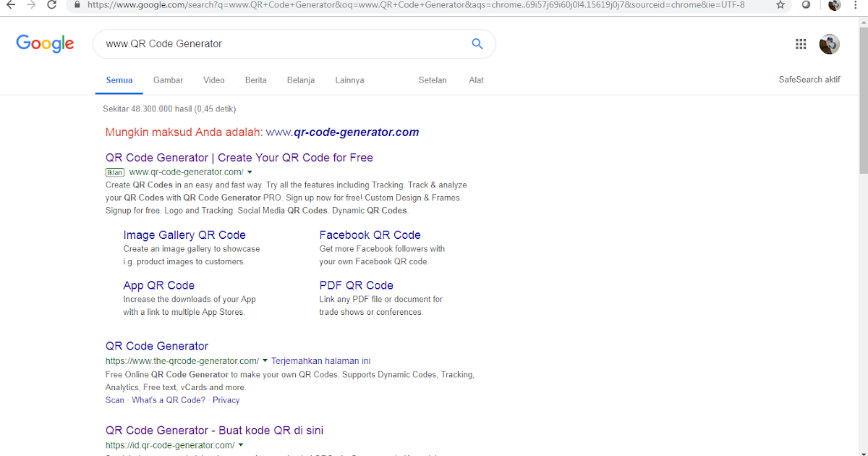The height and width of the screenshot is (456, 868).
Task: Switch to the Belanja tab
Action: [301, 80]
